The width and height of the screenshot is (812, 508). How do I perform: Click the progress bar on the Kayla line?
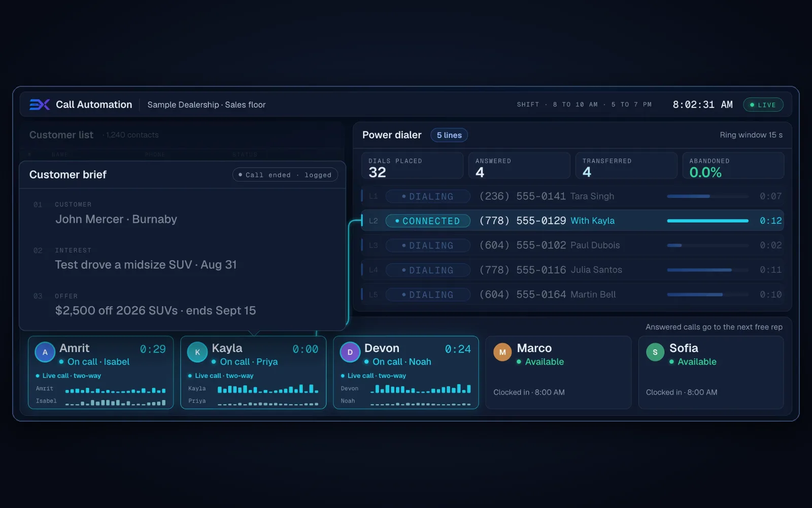click(x=707, y=221)
